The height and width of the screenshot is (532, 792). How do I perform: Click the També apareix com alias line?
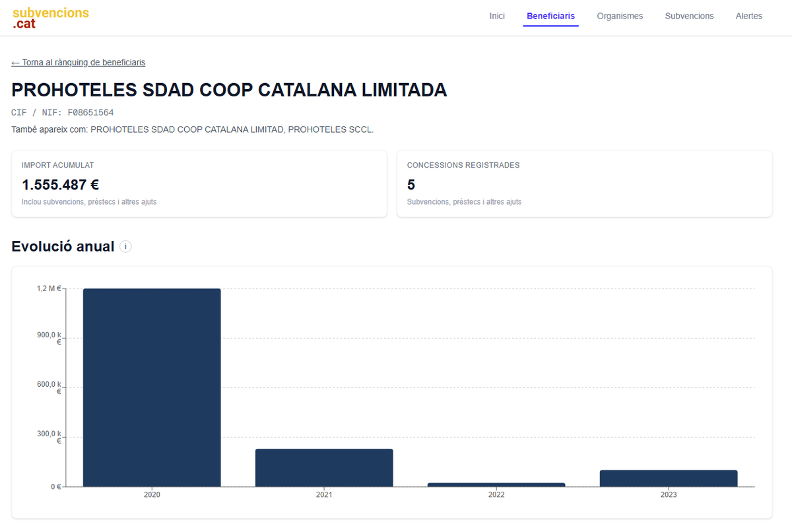coord(193,129)
